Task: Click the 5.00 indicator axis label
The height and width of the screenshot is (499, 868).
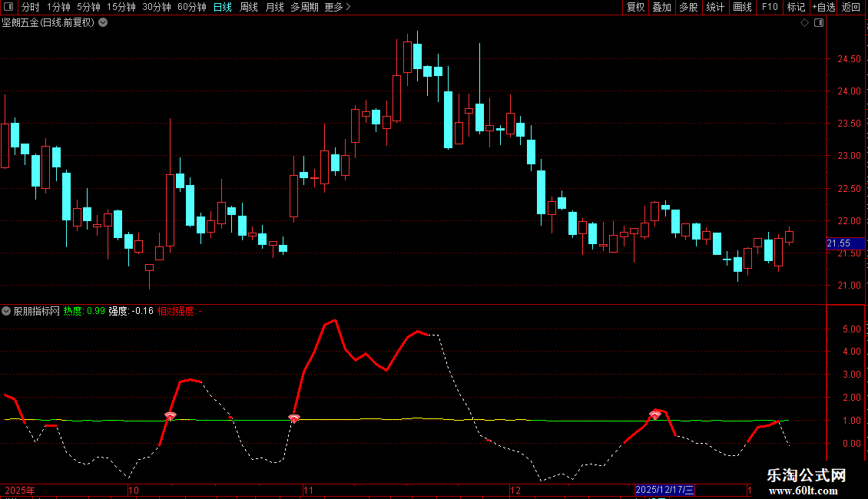Action: point(851,329)
